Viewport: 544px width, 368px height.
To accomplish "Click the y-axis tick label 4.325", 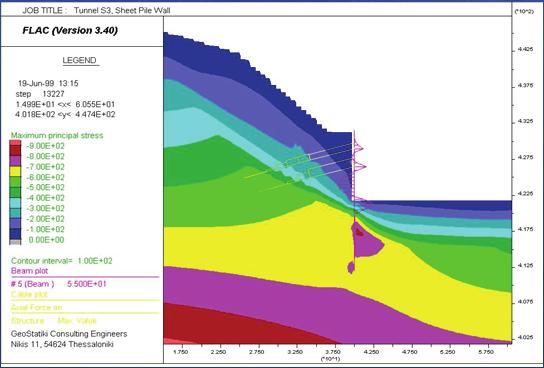I will point(525,121).
